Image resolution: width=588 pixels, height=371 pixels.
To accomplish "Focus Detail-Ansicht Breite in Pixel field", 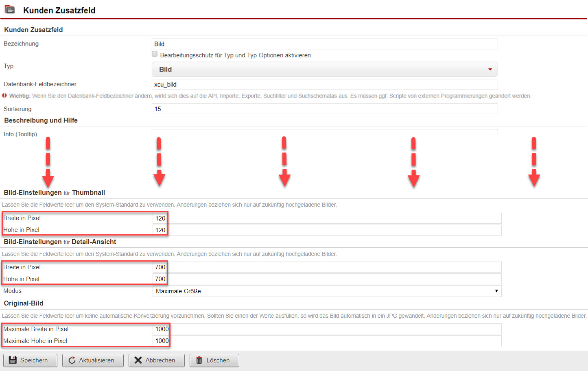I will coord(327,267).
